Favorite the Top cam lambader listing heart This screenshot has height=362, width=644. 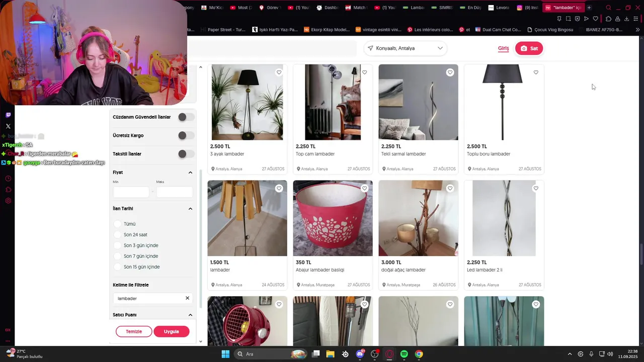click(364, 72)
